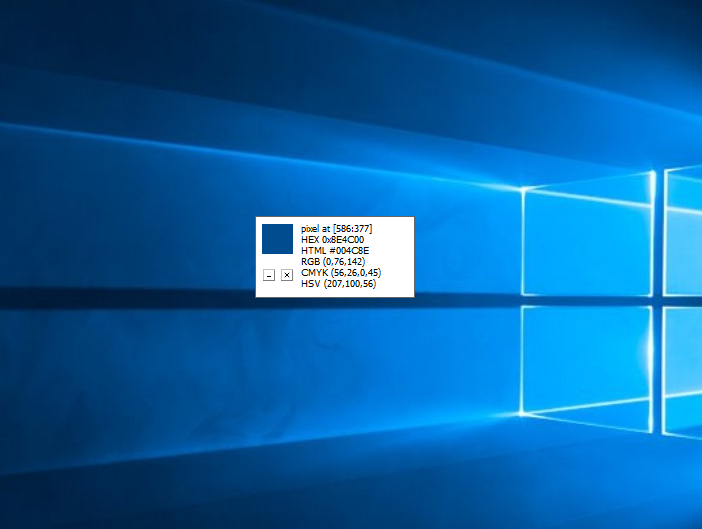Select the 'CMYK (56,26,0,45)' value

[x=341, y=273]
